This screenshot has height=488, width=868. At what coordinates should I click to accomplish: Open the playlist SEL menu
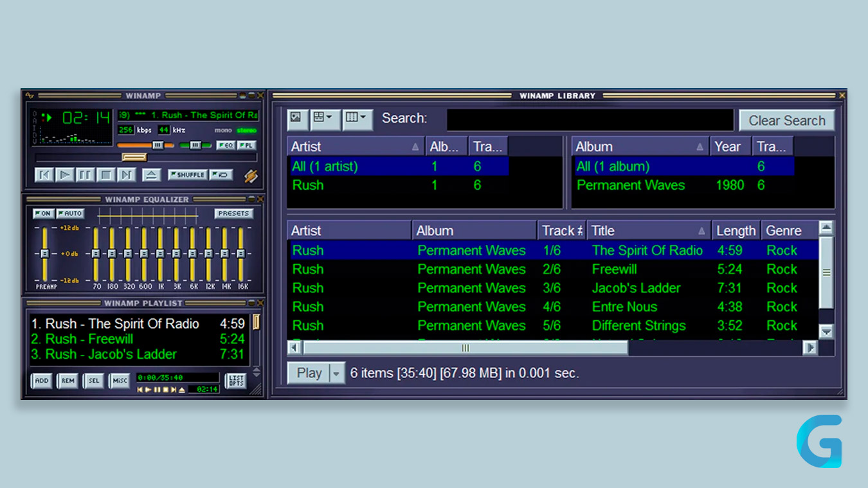[94, 381]
